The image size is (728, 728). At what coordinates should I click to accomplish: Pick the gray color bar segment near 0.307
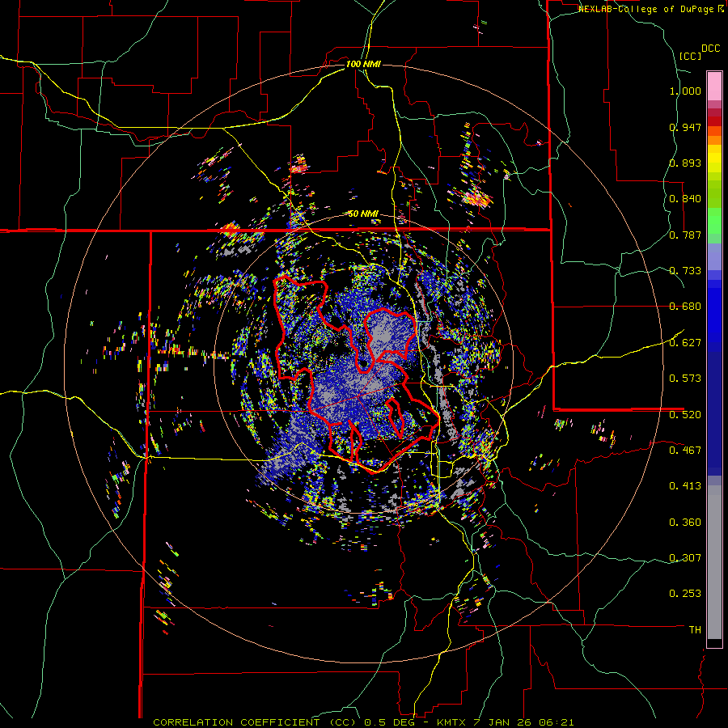714,562
